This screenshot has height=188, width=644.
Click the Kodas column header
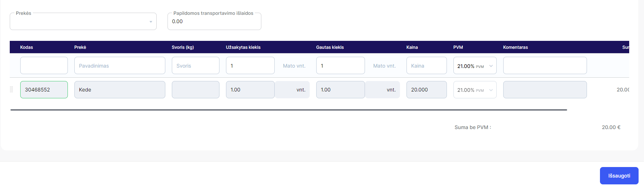[27, 47]
